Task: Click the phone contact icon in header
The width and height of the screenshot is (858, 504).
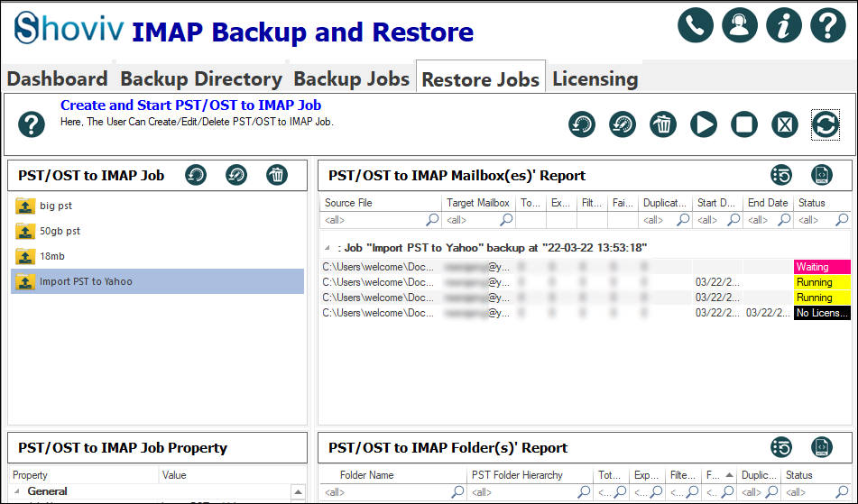Action: point(696,25)
